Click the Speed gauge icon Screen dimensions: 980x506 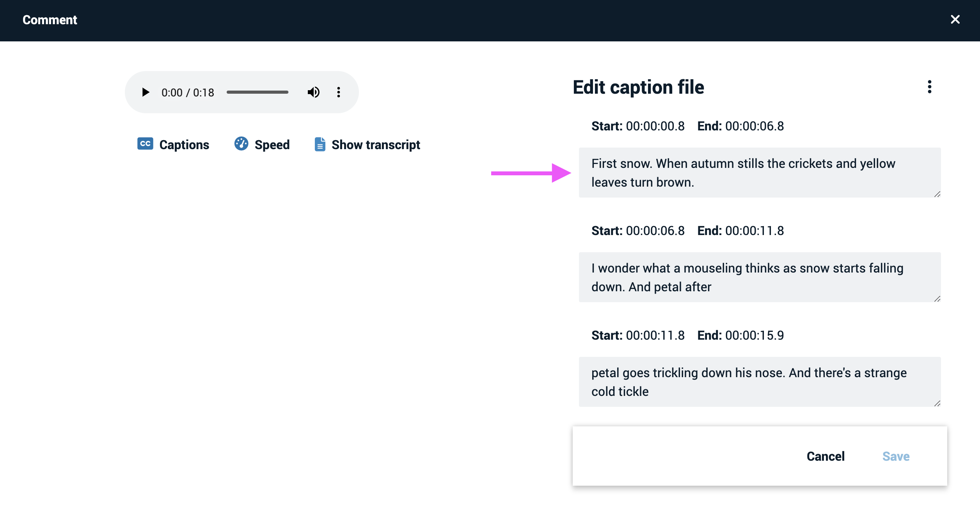241,144
